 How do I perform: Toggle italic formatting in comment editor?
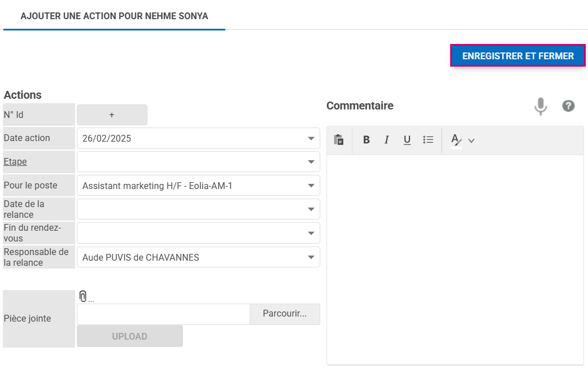[386, 140]
